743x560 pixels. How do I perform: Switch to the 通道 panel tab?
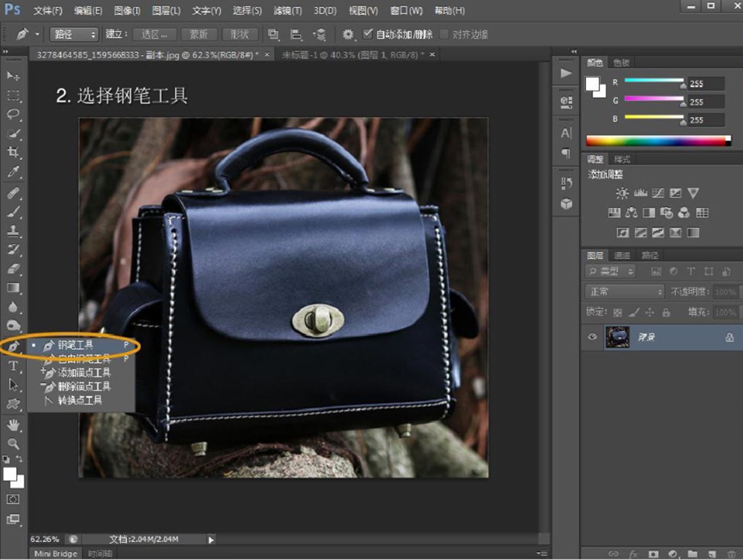pos(622,255)
